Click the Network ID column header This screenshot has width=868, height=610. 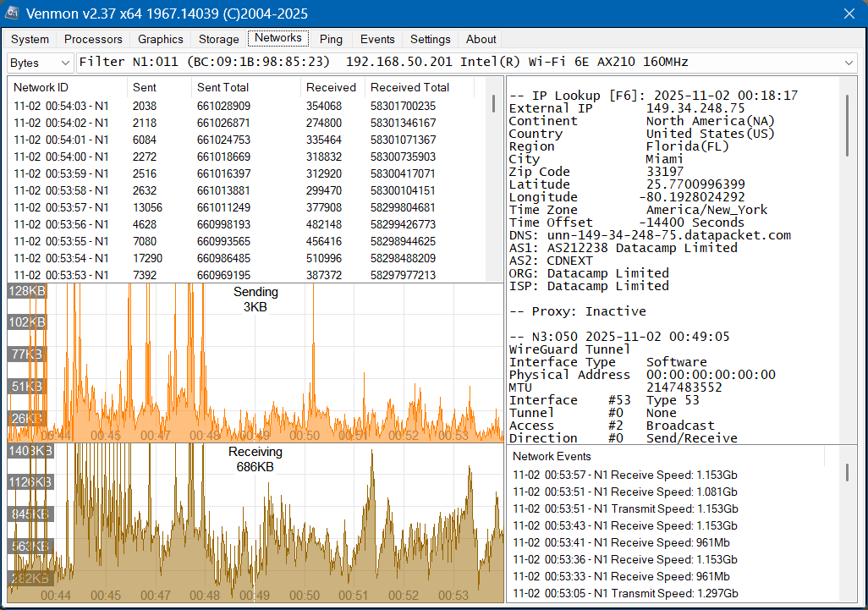coord(41,87)
